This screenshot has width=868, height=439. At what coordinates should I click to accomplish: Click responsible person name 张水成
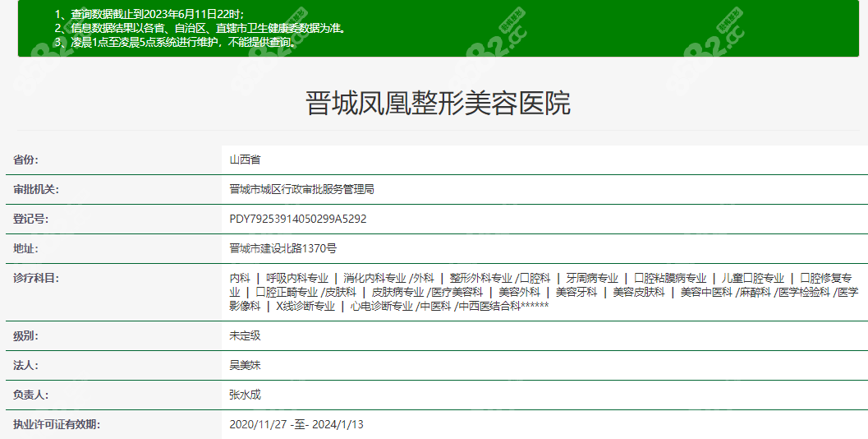[x=245, y=395]
